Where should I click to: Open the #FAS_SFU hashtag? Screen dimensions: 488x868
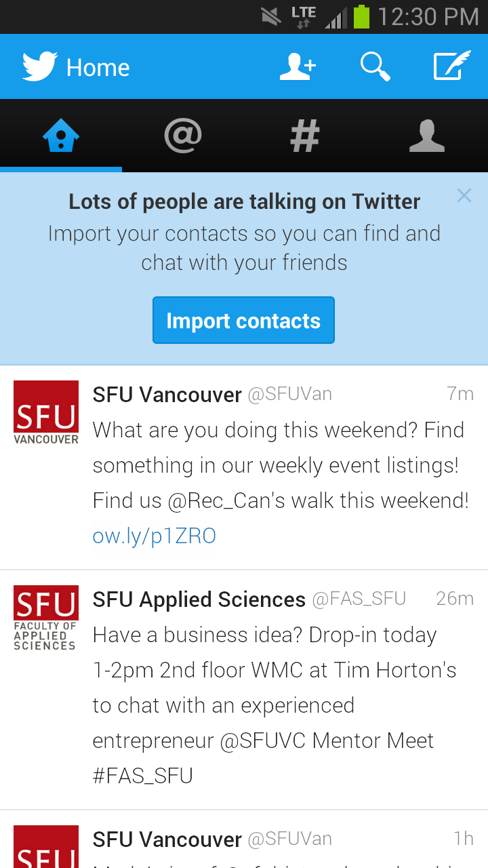point(143,774)
